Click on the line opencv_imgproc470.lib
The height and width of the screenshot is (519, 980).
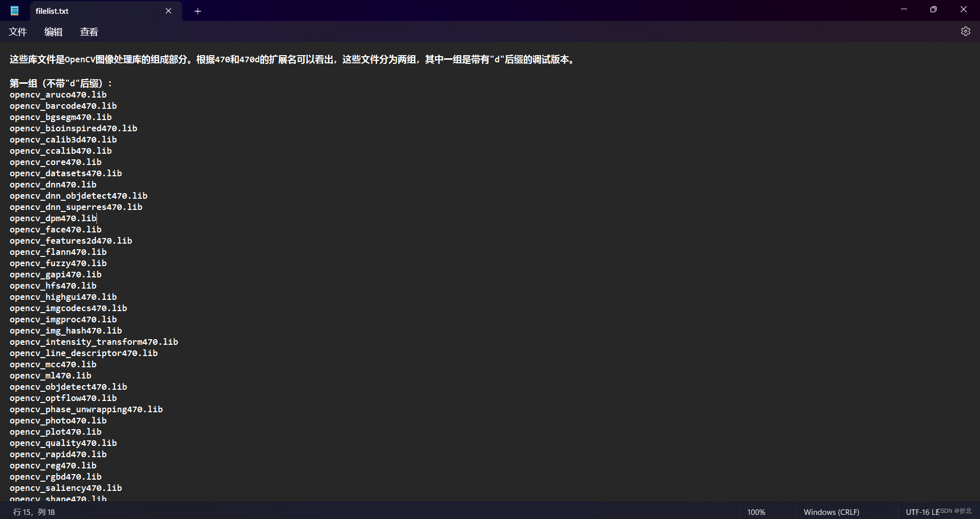pos(63,319)
